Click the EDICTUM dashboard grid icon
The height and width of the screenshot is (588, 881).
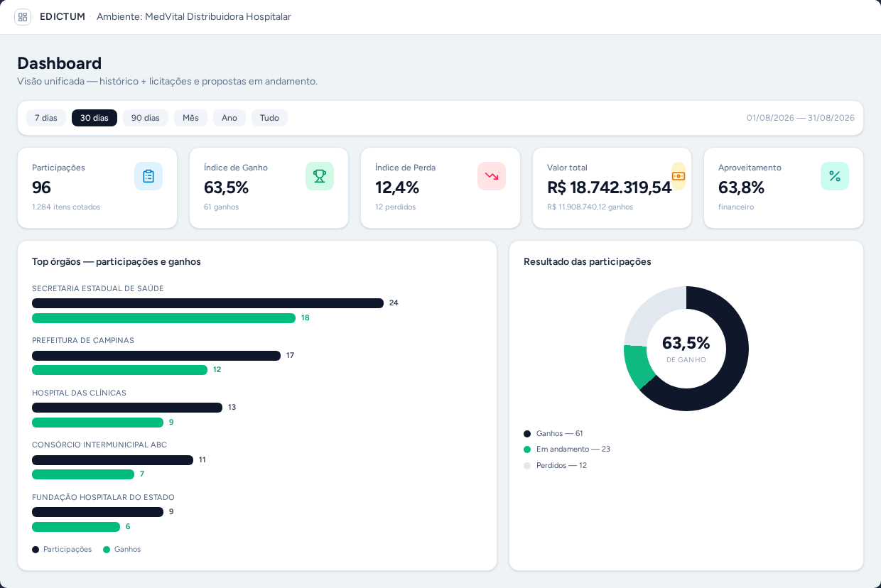pos(23,16)
